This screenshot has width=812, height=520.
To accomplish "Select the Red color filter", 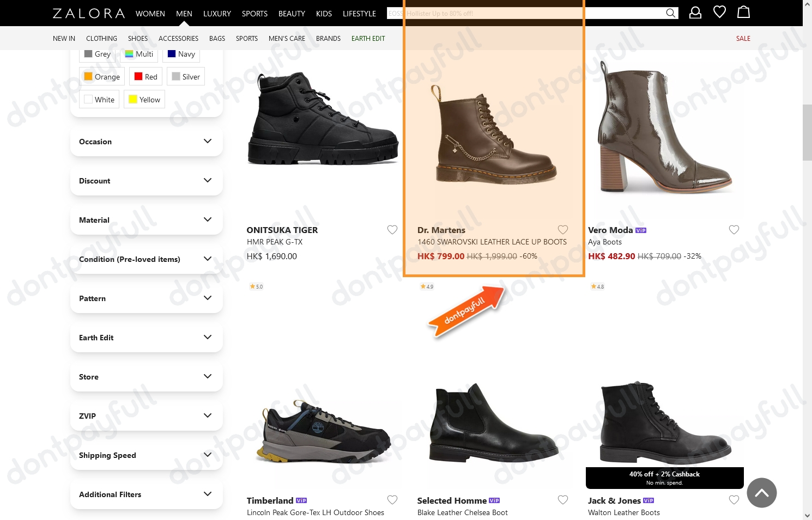I will click(146, 77).
